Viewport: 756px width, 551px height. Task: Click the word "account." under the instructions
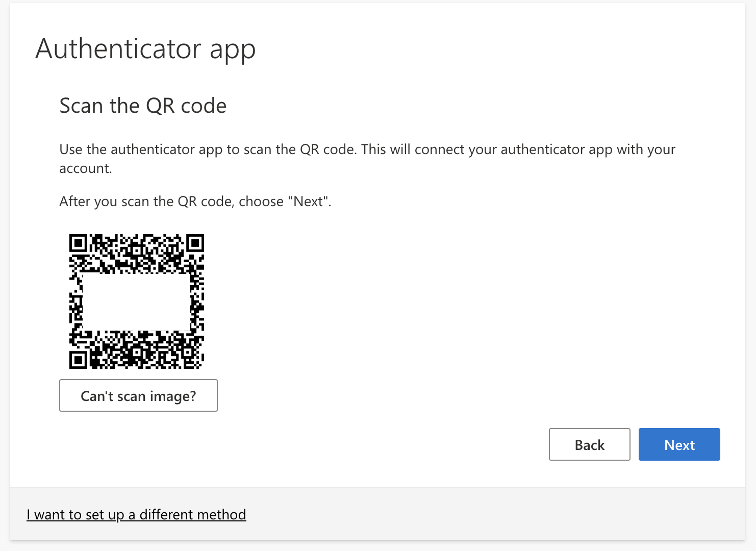click(85, 168)
